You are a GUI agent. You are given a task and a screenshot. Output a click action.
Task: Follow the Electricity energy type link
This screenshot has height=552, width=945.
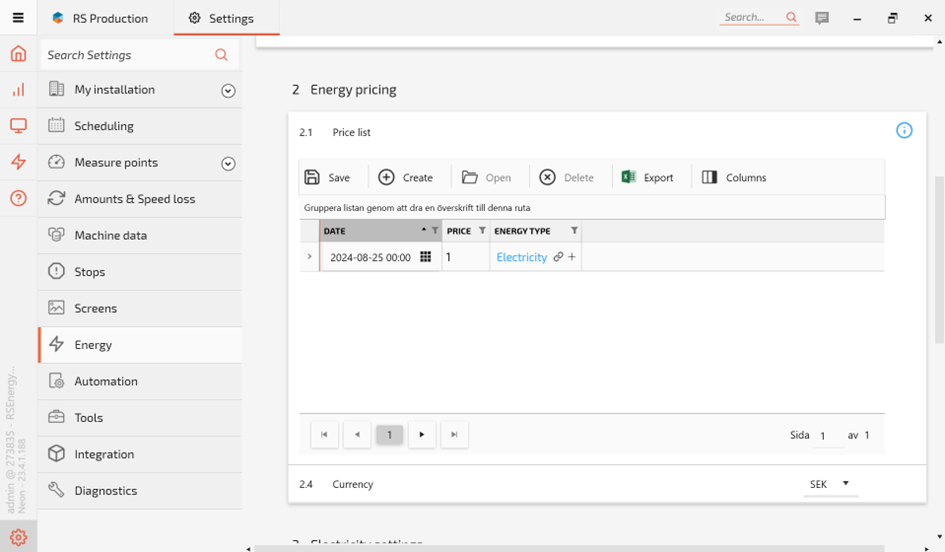click(x=521, y=257)
